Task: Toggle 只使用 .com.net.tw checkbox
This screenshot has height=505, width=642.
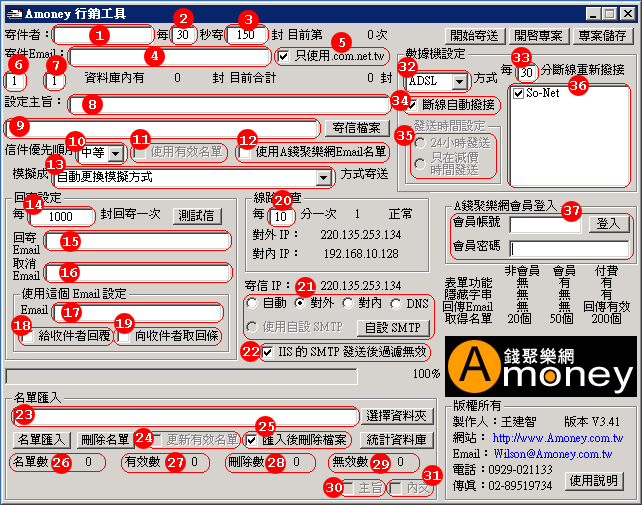Action: click(283, 54)
